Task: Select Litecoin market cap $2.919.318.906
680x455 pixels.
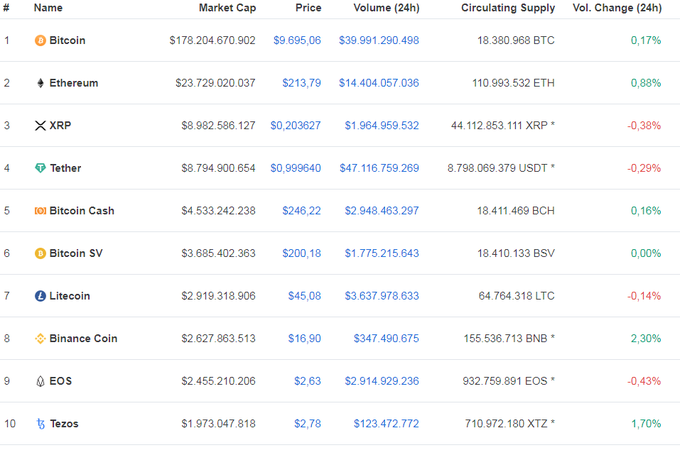Action: click(x=219, y=296)
